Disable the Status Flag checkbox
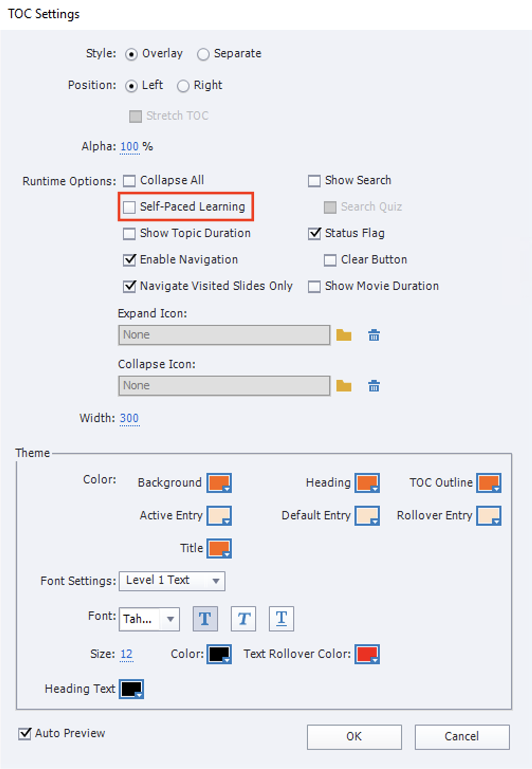532x769 pixels. click(314, 233)
